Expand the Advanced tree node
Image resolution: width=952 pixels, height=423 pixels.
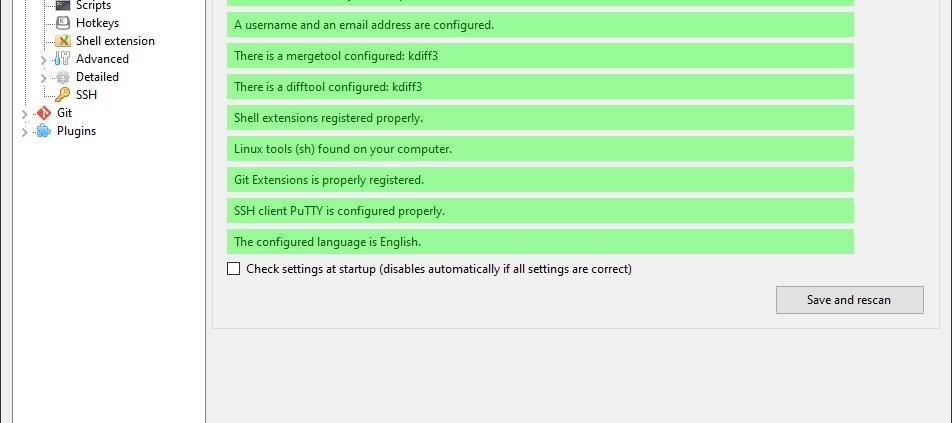click(44, 59)
